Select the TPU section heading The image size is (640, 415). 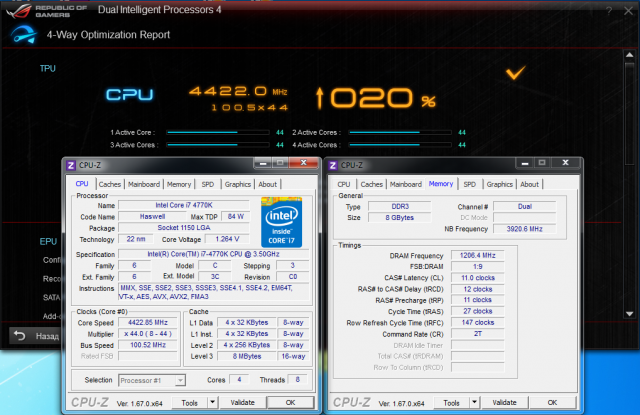[x=47, y=69]
